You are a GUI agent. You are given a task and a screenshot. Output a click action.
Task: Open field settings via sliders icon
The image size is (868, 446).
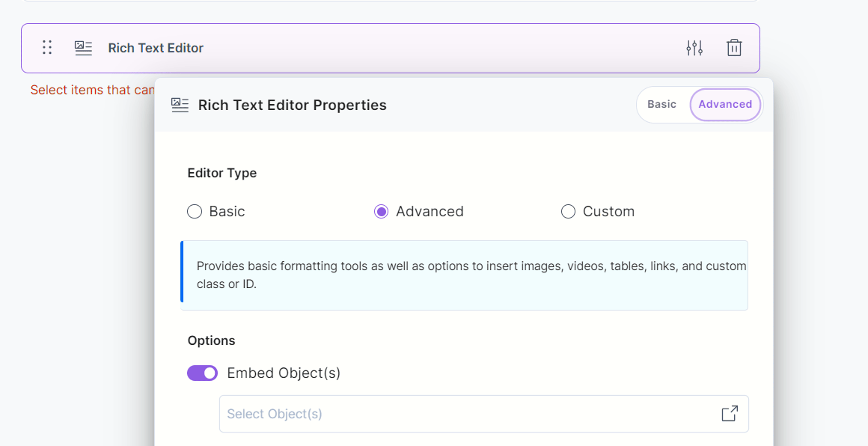(x=694, y=48)
